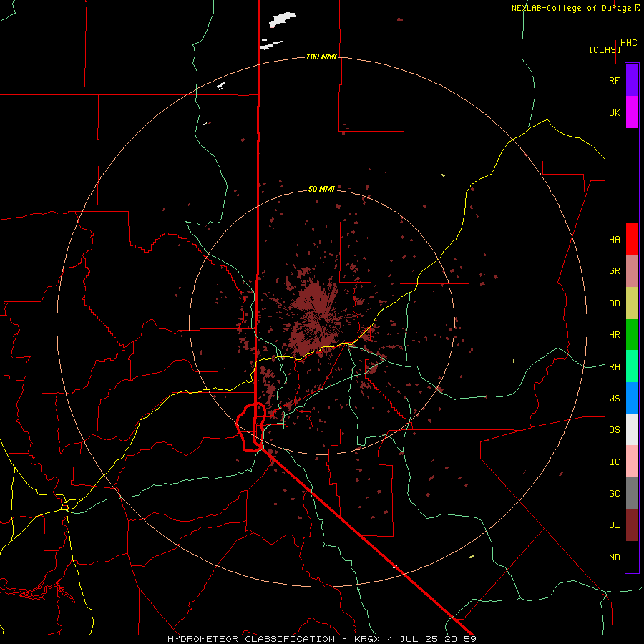
Task: Click the IC legend label
Action: pos(614,462)
